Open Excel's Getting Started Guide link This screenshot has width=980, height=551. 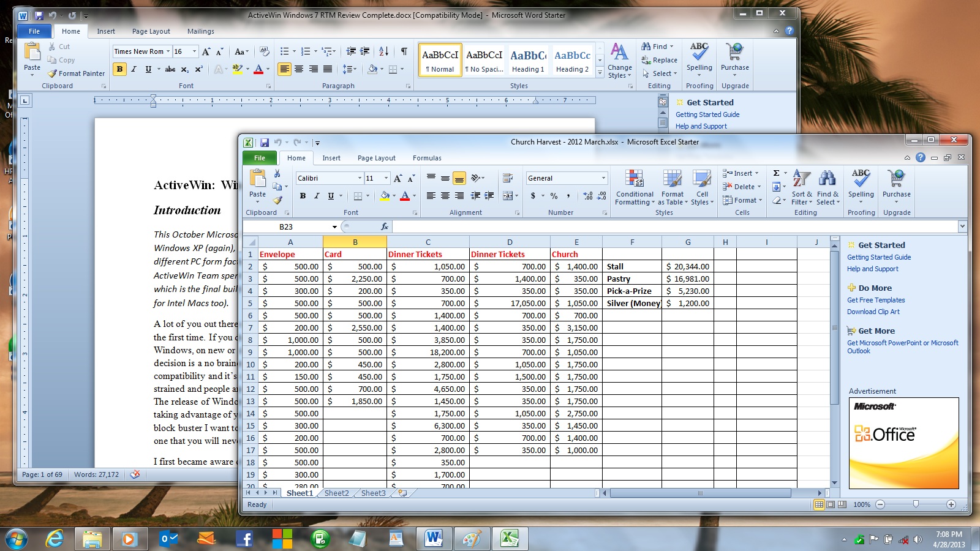point(879,257)
